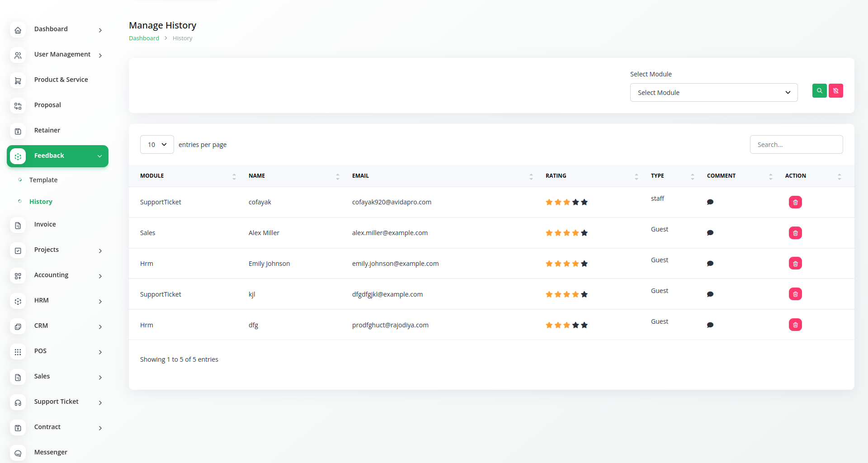Sort table by Rating column

[x=636, y=176]
